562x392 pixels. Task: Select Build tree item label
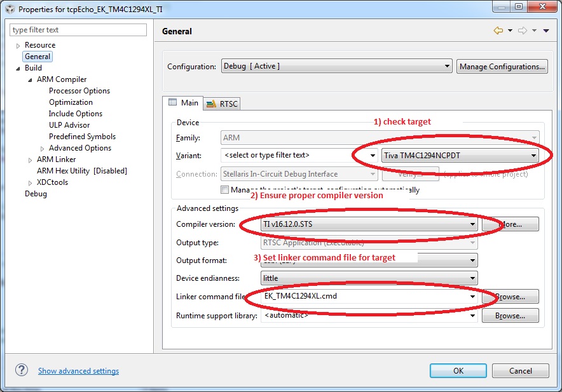pyautogui.click(x=33, y=68)
